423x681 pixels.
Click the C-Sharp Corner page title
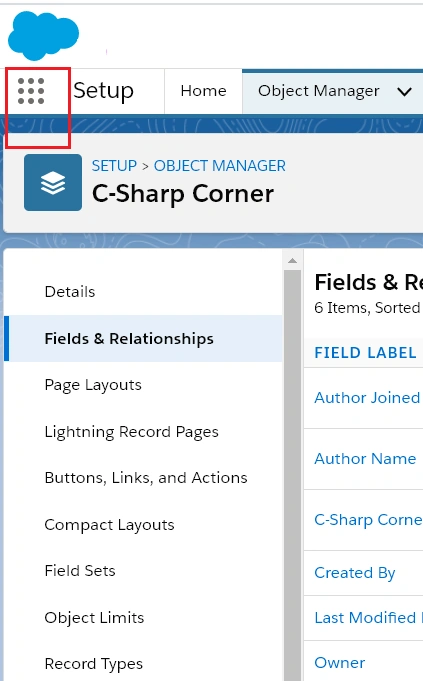183,194
